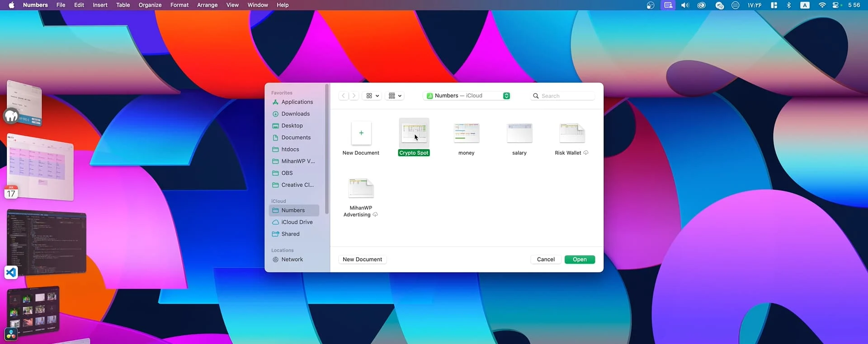The image size is (868, 344).
Task: Select the MihanWP Advertising document icon
Action: pos(361,188)
